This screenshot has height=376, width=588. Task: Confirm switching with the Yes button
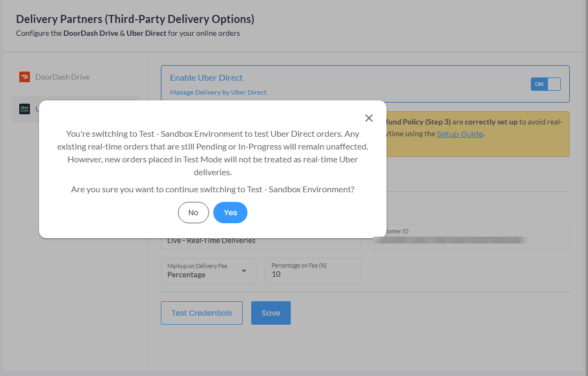pyautogui.click(x=230, y=213)
